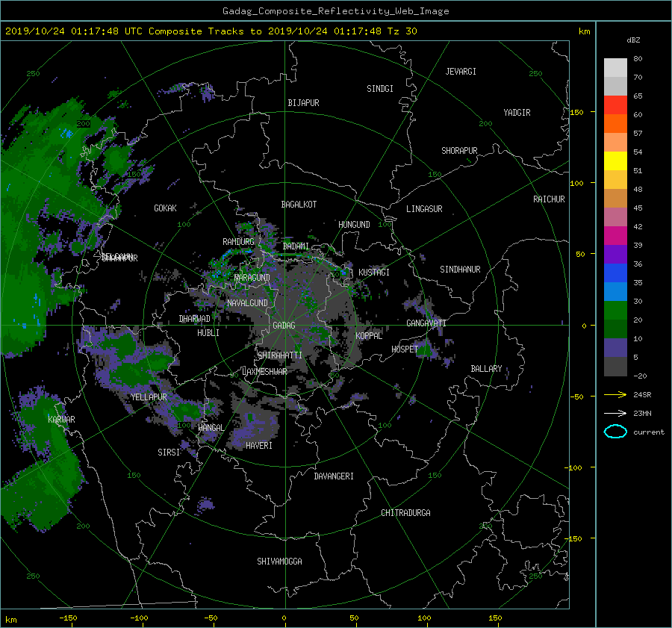Viewport: 672px width, 628px height.
Task: Click the HOSPET city label
Action: (x=405, y=349)
